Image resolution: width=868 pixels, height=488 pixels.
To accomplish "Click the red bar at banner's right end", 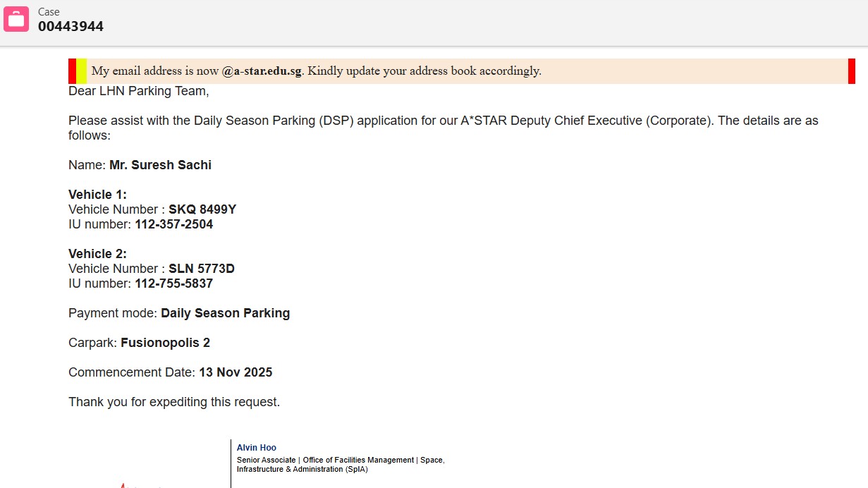I will [851, 71].
